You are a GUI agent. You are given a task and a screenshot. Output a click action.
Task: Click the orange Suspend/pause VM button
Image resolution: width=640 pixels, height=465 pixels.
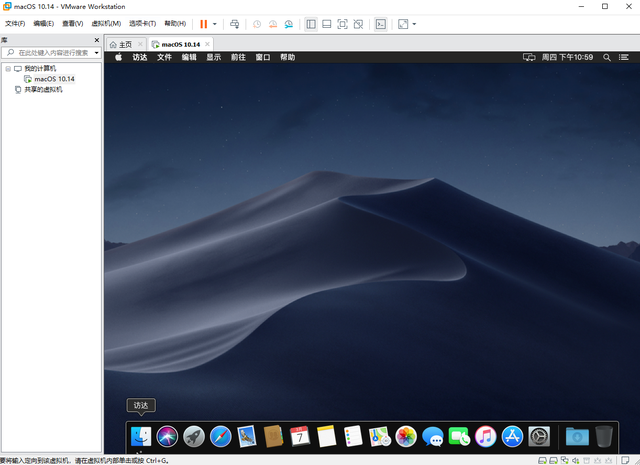pos(203,24)
